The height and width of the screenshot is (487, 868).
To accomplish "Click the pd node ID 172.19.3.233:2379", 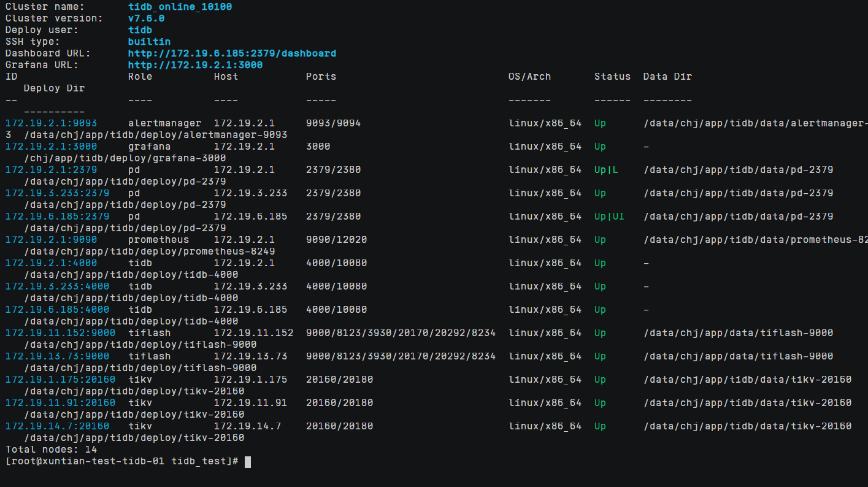I will click(57, 193).
